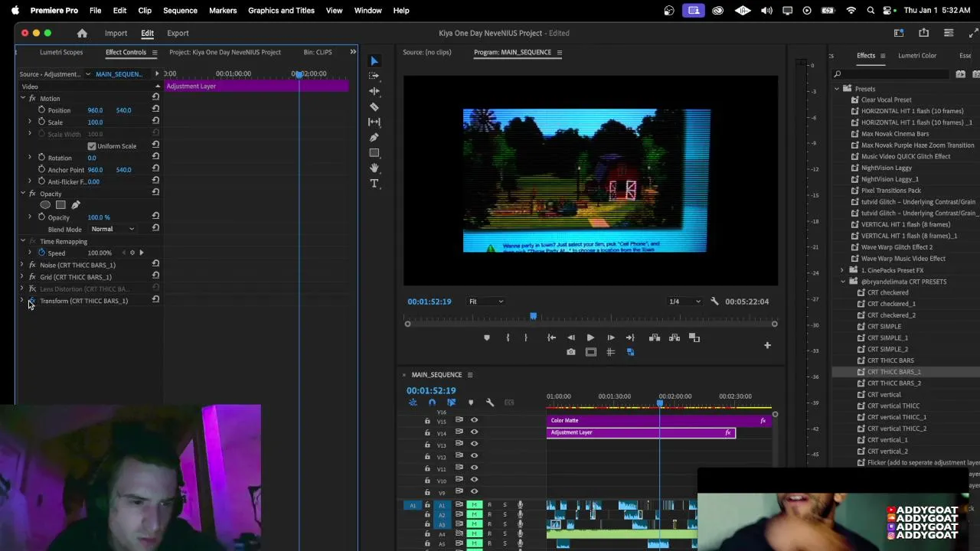Open the Sequence menu
This screenshot has width=980, height=551.
180,10
